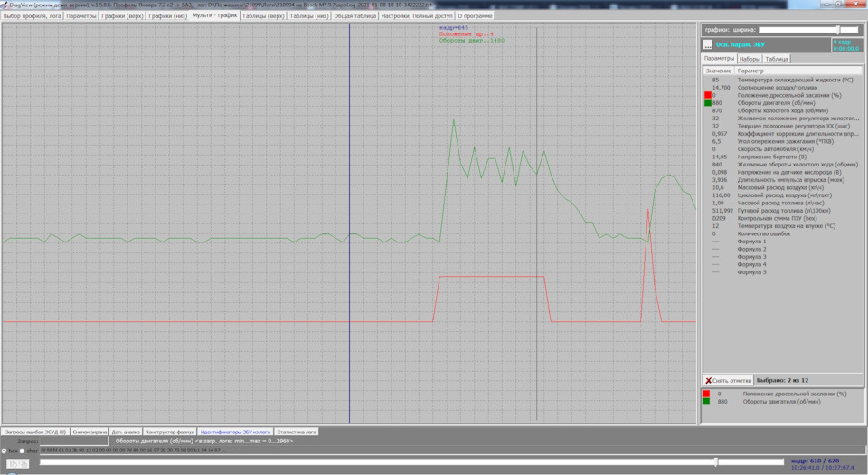Click the 'Значение' column header
This screenshot has height=475, width=868.
(x=719, y=71)
